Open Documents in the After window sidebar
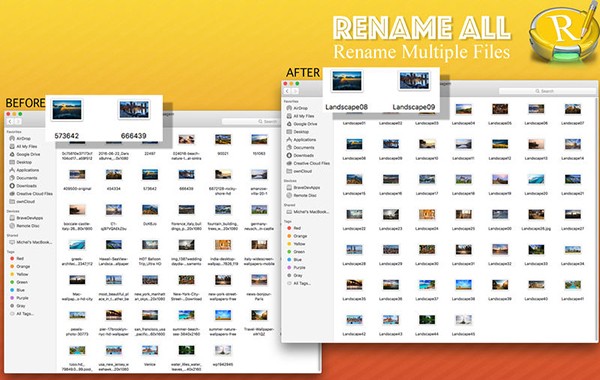The image size is (600, 380). coord(300,147)
